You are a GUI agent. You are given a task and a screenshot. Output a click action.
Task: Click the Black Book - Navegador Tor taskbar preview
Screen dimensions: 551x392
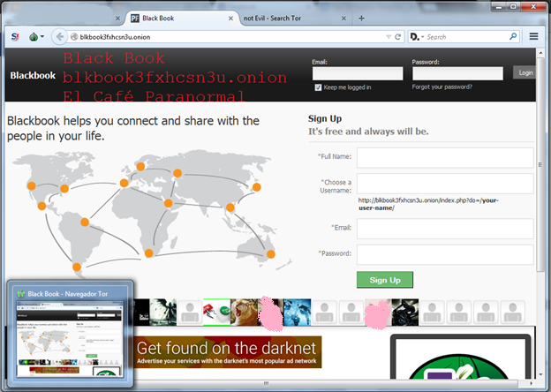[x=71, y=334]
